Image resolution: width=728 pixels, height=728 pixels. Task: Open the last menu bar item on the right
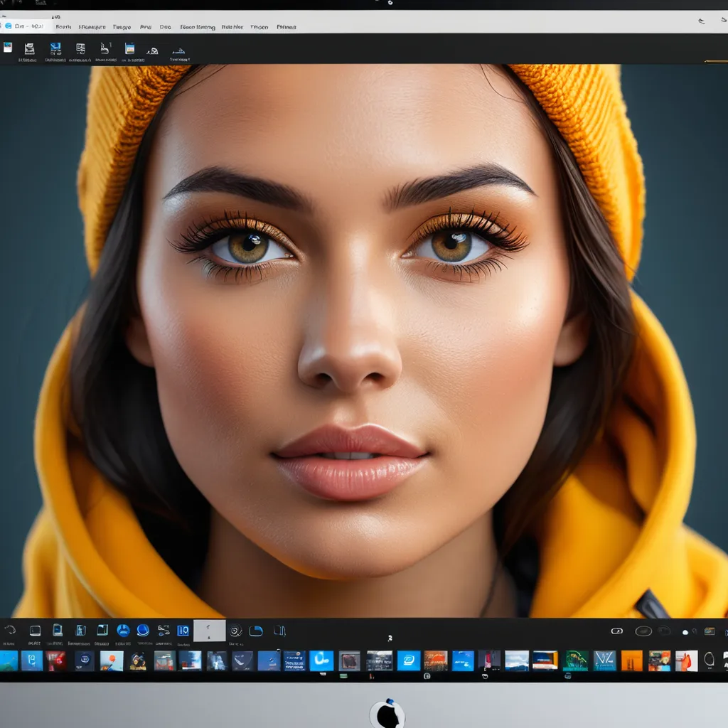coord(286,27)
